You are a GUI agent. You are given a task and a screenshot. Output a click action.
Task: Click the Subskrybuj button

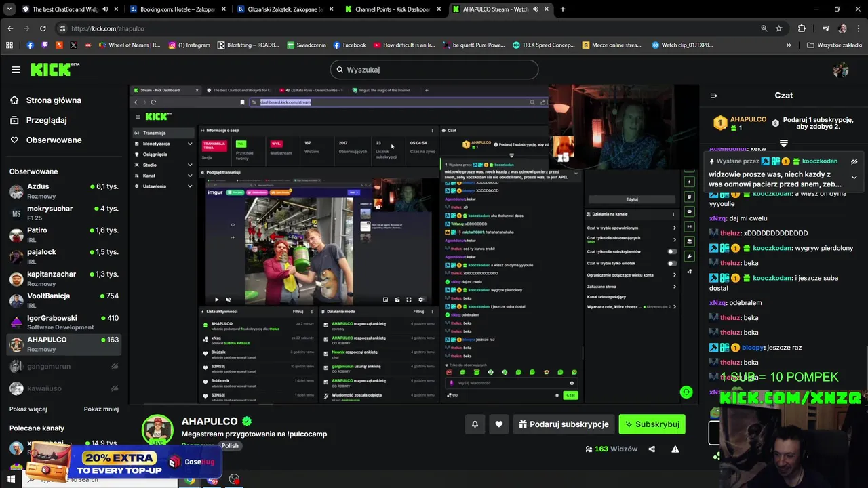652,424
